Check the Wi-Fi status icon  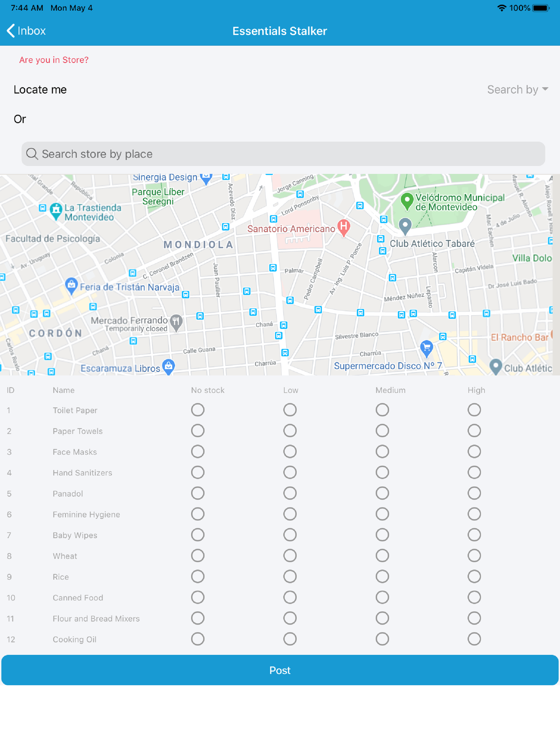coord(502,8)
